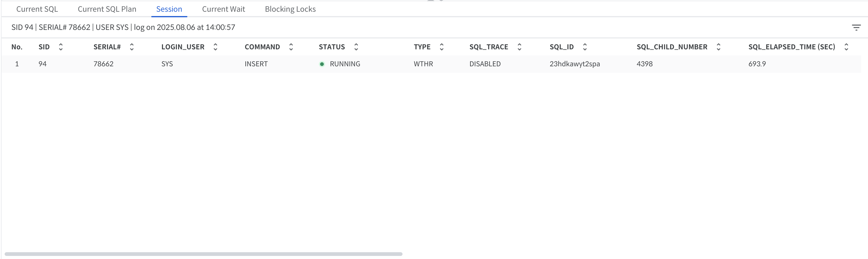Click the horizontal scrollbar at bottom
This screenshot has height=259, width=868.
click(203, 254)
